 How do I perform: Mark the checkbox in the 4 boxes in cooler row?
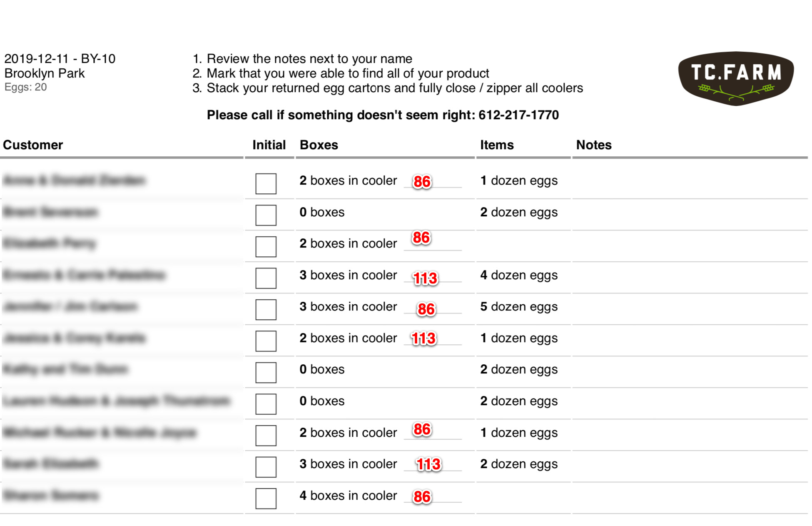pos(266,498)
